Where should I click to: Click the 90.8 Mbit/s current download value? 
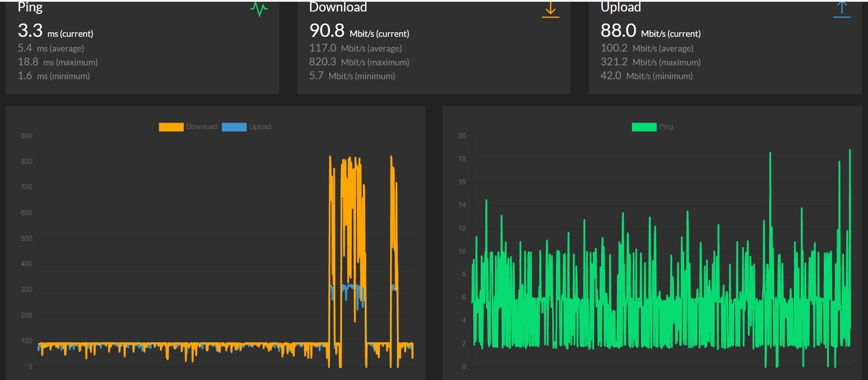click(x=359, y=31)
